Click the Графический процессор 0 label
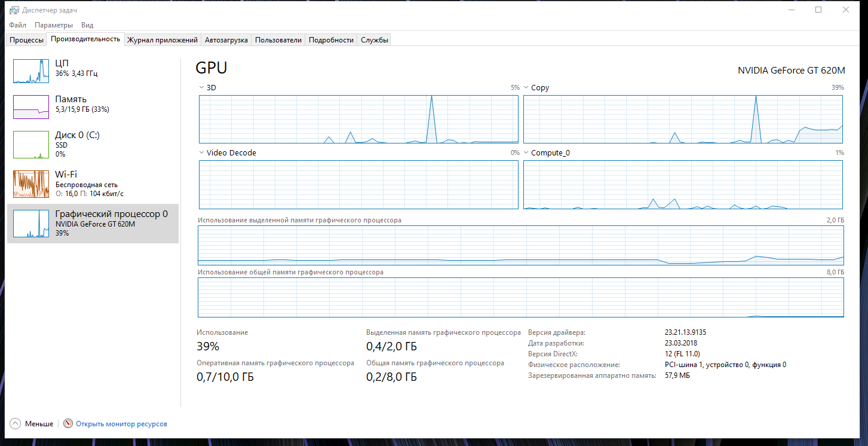The image size is (868, 446). [112, 214]
